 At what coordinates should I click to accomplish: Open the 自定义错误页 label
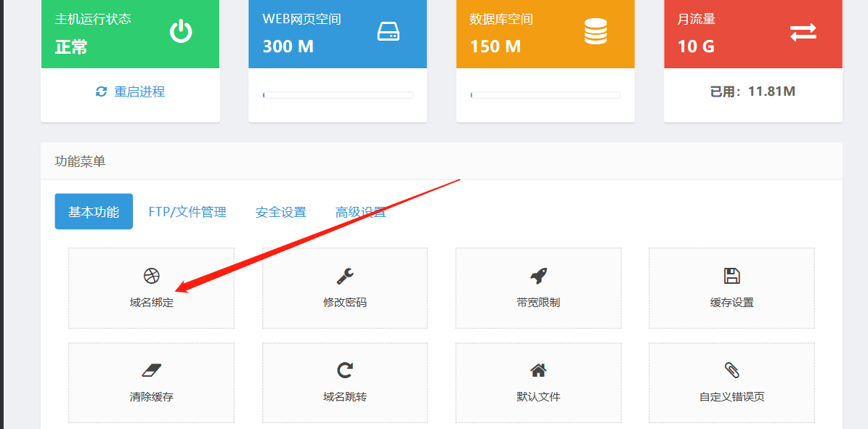(732, 397)
